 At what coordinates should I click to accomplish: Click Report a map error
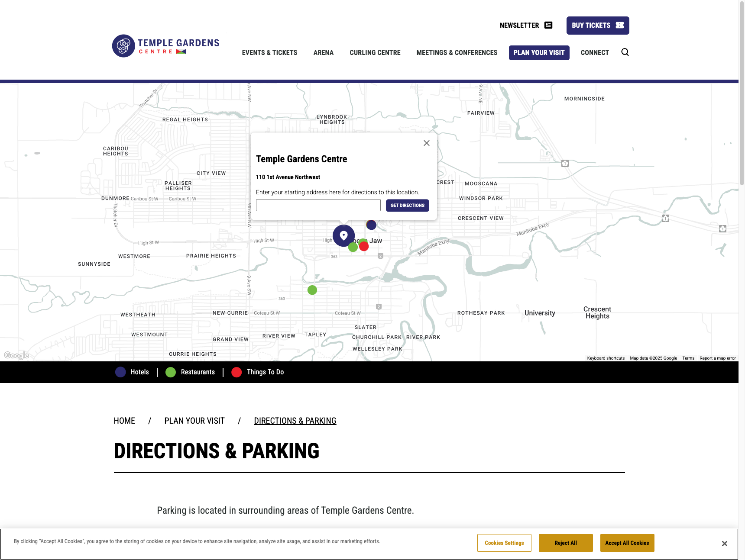718,358
